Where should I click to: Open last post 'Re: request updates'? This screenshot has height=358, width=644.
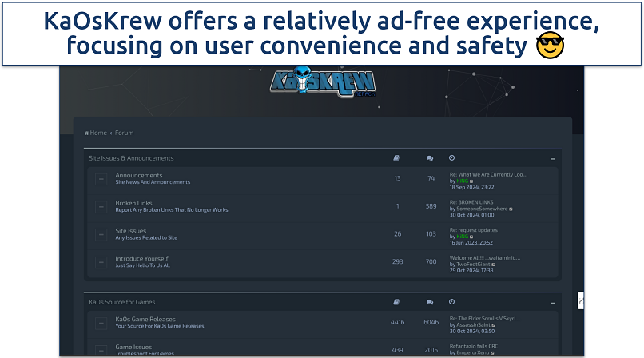click(473, 230)
